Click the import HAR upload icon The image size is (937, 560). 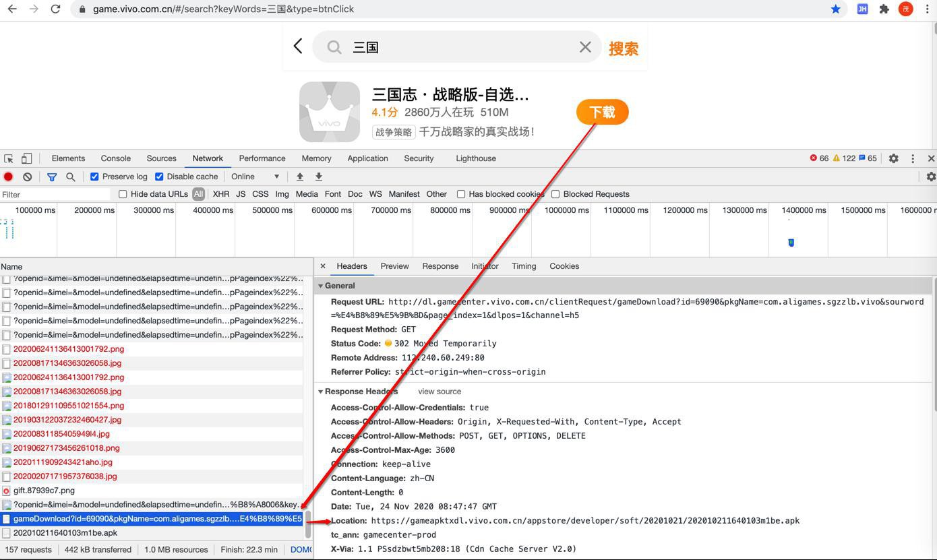(x=300, y=177)
